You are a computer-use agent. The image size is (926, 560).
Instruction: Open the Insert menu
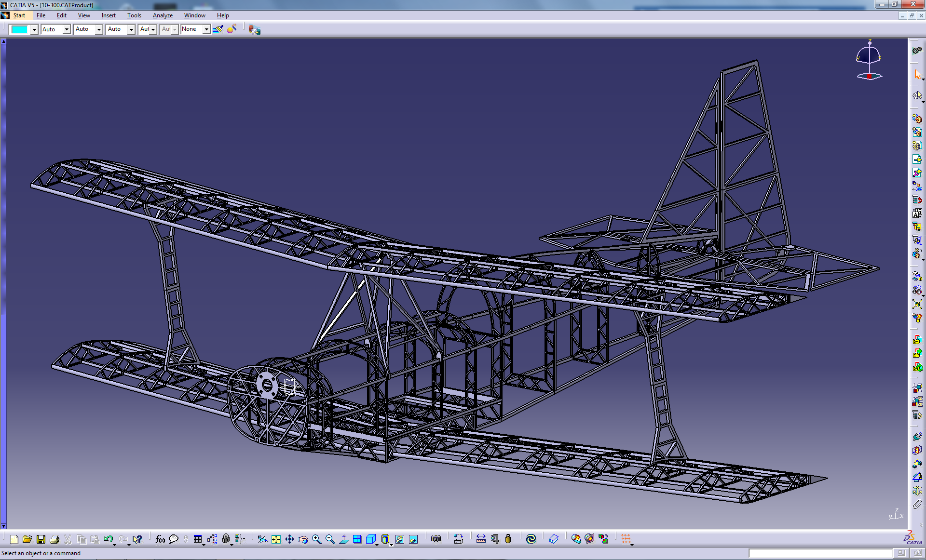point(108,15)
